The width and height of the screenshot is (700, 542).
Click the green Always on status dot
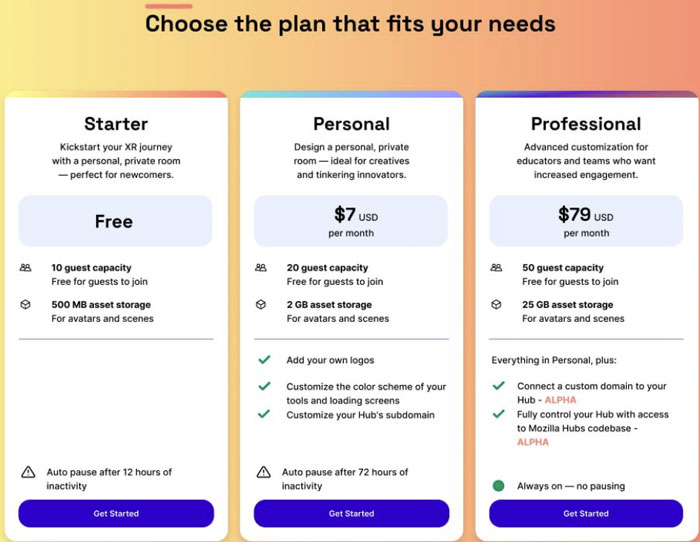tap(498, 486)
